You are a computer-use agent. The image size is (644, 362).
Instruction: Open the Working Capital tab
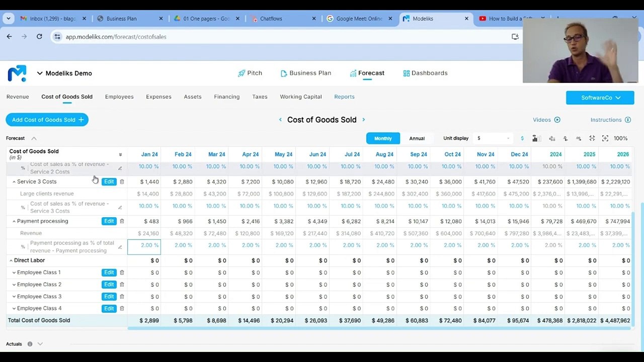pos(301,97)
